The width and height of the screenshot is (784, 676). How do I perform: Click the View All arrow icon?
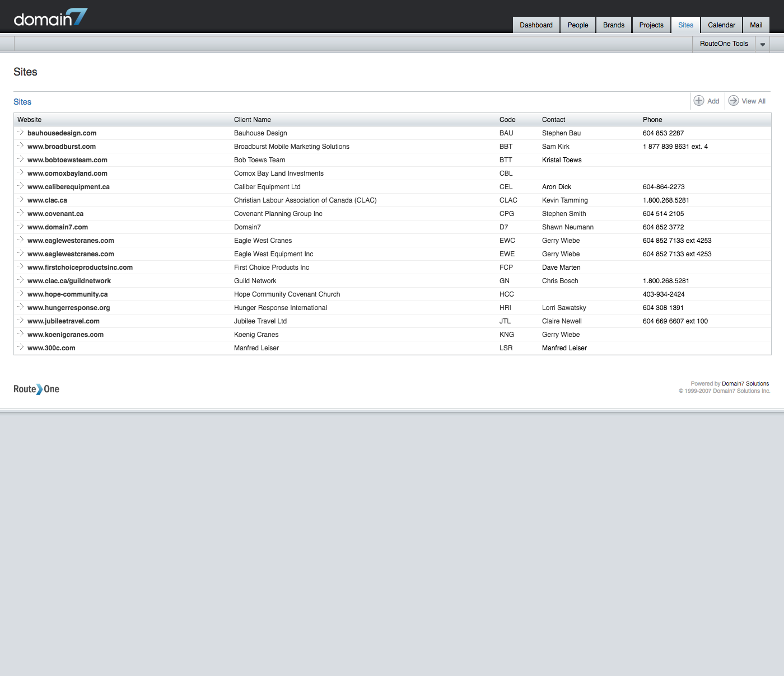click(734, 101)
